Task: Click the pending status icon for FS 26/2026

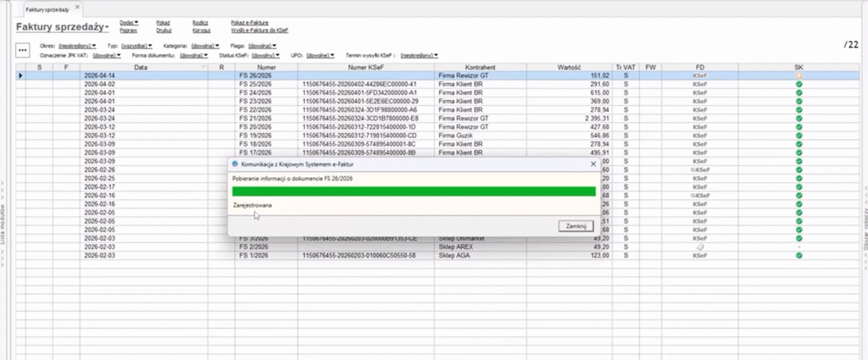Action: (x=798, y=75)
